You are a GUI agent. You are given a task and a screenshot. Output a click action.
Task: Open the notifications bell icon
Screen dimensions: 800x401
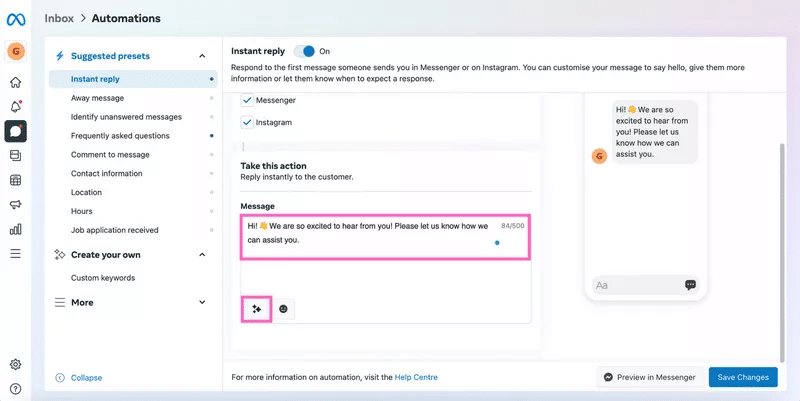coord(16,106)
